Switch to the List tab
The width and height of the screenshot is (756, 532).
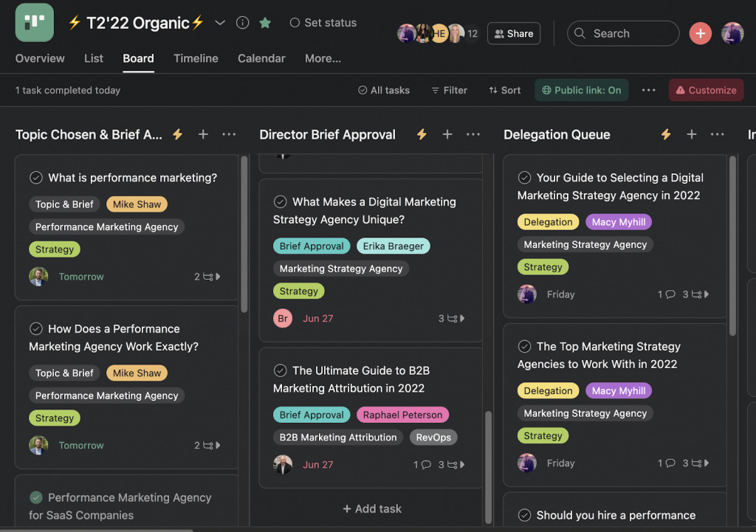pyautogui.click(x=94, y=58)
